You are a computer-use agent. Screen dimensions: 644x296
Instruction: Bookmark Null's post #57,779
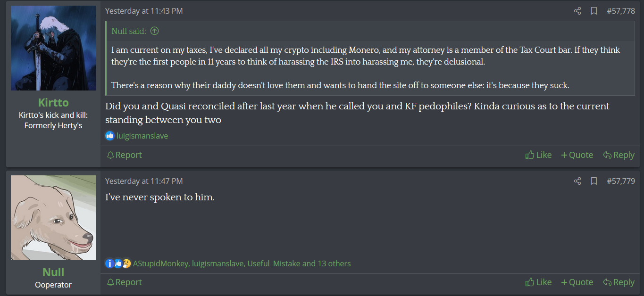(x=594, y=181)
